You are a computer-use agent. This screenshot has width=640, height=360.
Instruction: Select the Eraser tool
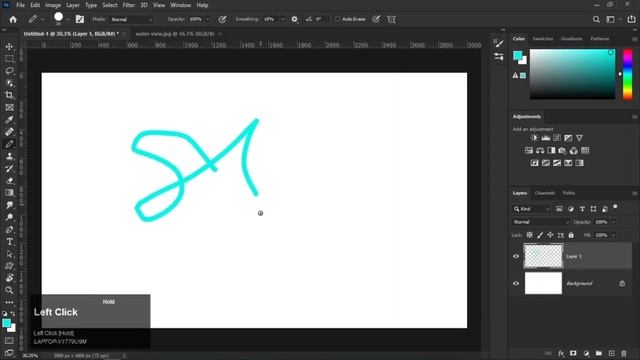click(x=9, y=181)
